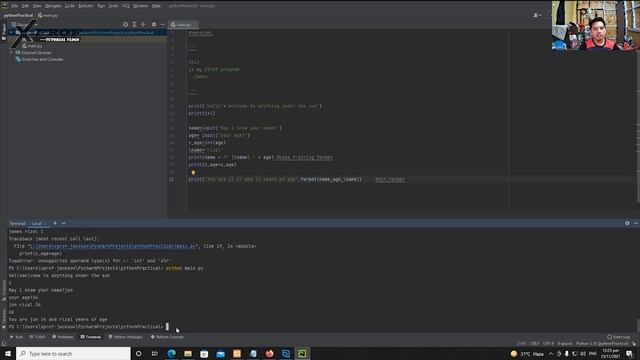
Task: Click the yellow intention lightbulb icon
Action: (193, 172)
